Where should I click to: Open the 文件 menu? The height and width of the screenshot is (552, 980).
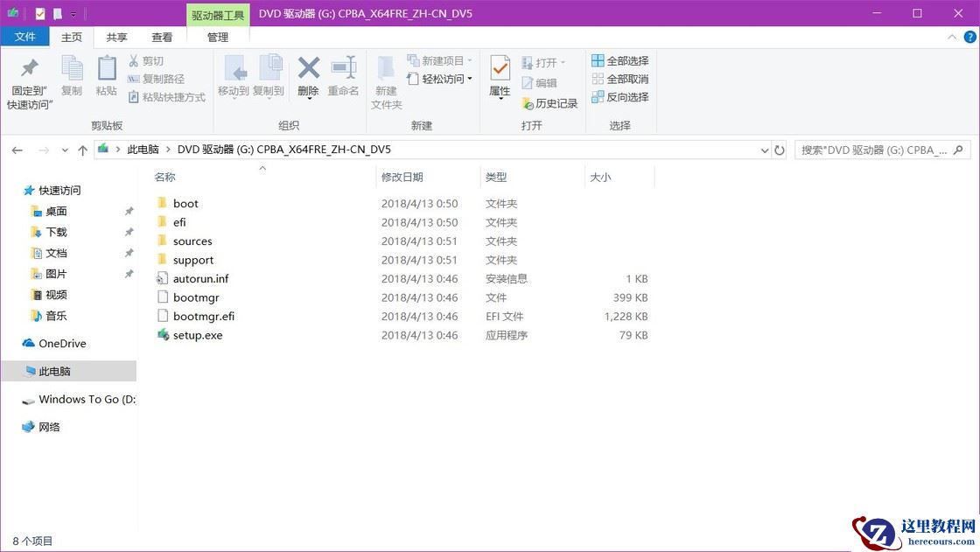coord(25,37)
